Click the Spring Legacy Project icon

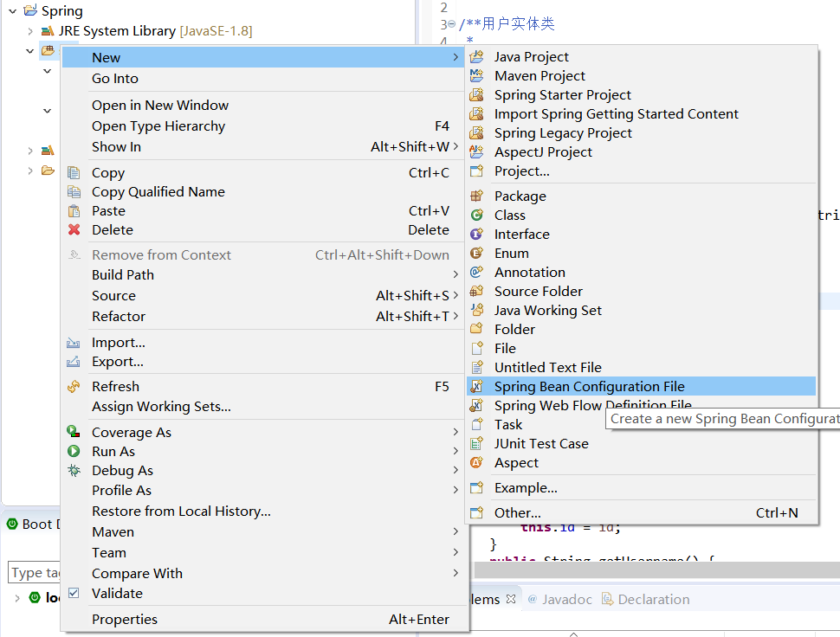tap(476, 132)
